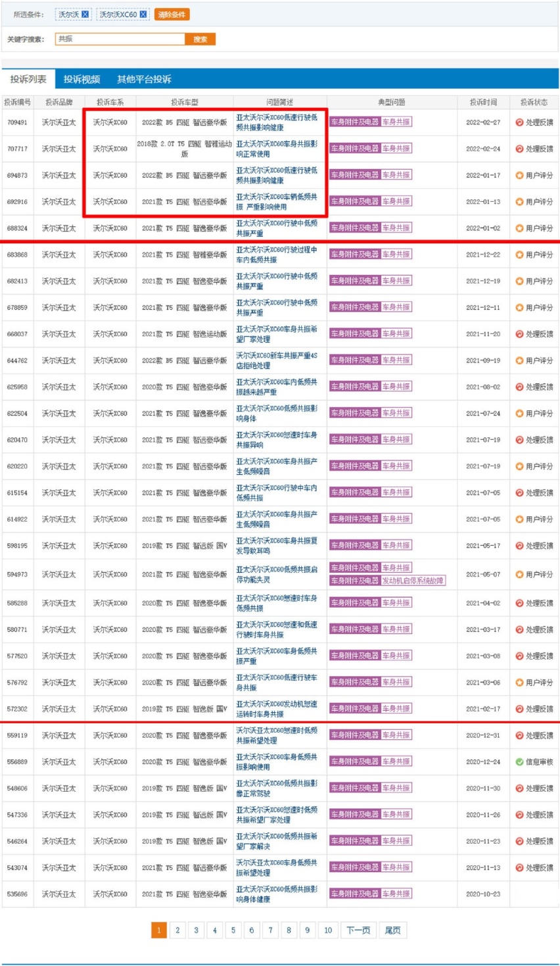The height and width of the screenshot is (966, 560).
Task: Click the 车身共振 tag in row 709491
Action: point(396,122)
